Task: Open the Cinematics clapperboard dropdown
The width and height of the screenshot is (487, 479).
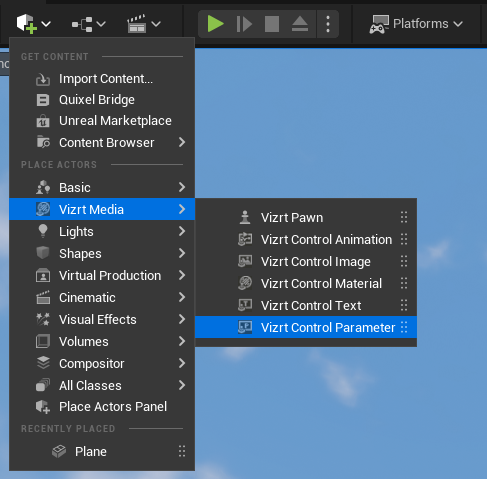Action: coord(144,24)
